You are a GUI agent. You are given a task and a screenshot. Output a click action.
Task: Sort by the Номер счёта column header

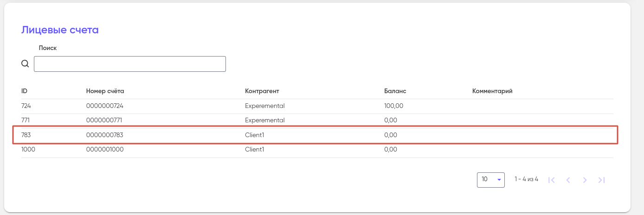click(x=105, y=91)
